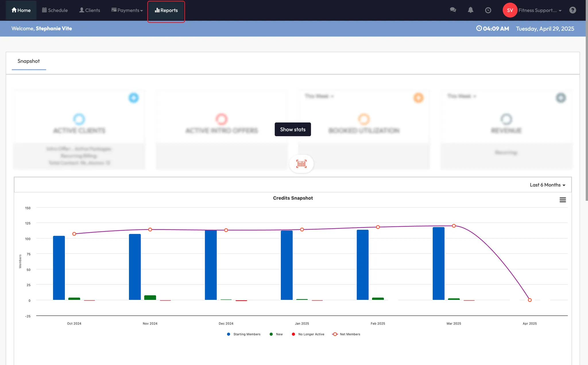Expand the Last 6 Months dropdown

pos(547,185)
